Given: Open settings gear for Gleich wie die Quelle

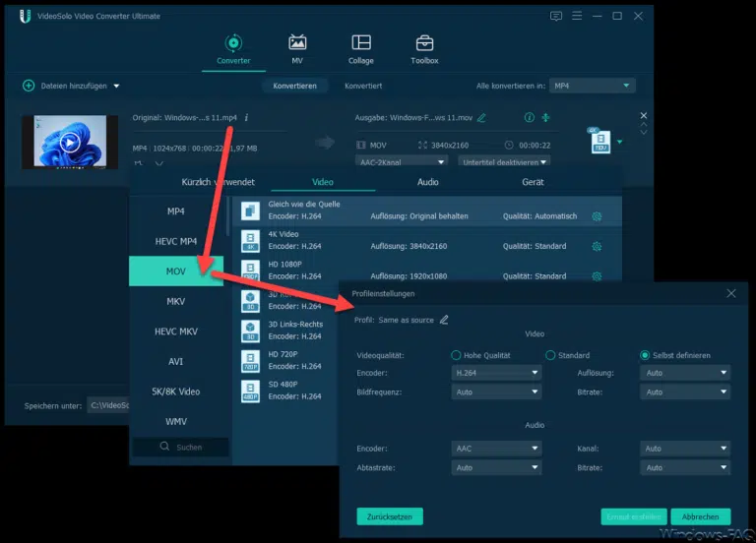Looking at the screenshot, I should 597,216.
